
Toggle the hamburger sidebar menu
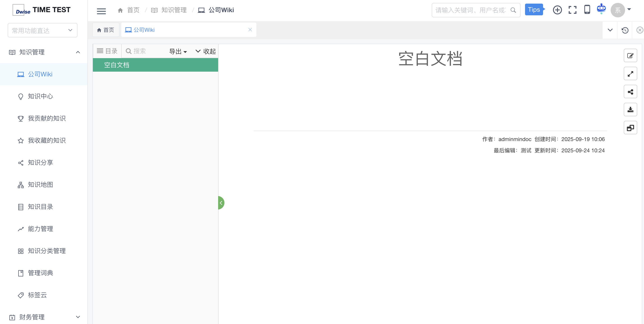coord(101,11)
